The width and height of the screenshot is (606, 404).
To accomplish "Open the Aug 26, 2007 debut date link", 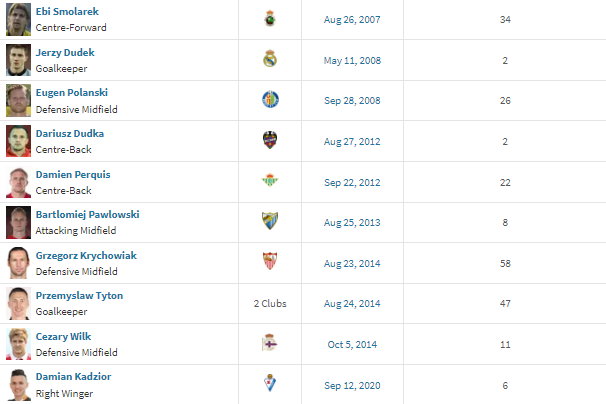I will click(x=352, y=19).
